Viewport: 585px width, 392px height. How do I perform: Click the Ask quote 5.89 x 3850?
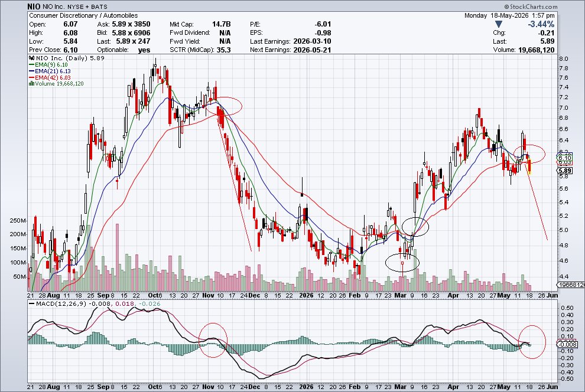(x=131, y=24)
